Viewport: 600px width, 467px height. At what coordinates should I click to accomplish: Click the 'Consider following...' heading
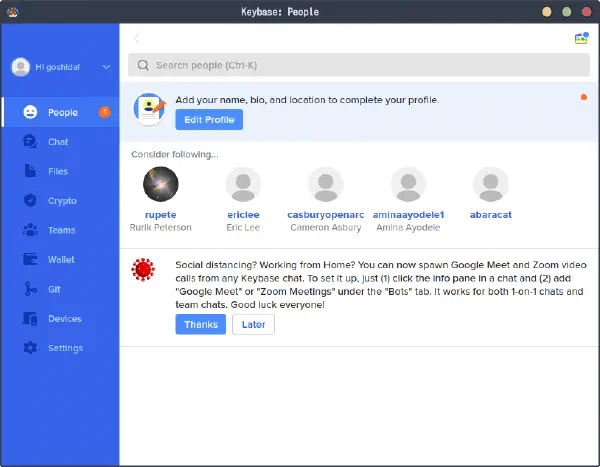point(175,154)
